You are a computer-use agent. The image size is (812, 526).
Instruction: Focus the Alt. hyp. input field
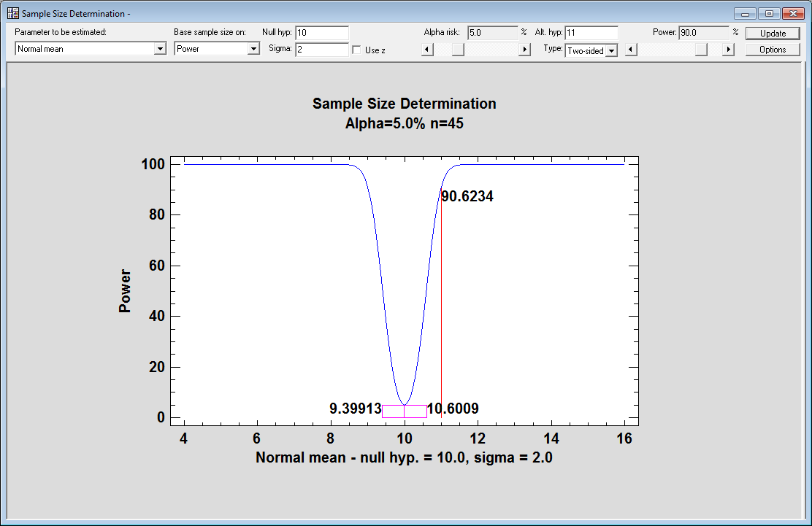[x=591, y=33]
